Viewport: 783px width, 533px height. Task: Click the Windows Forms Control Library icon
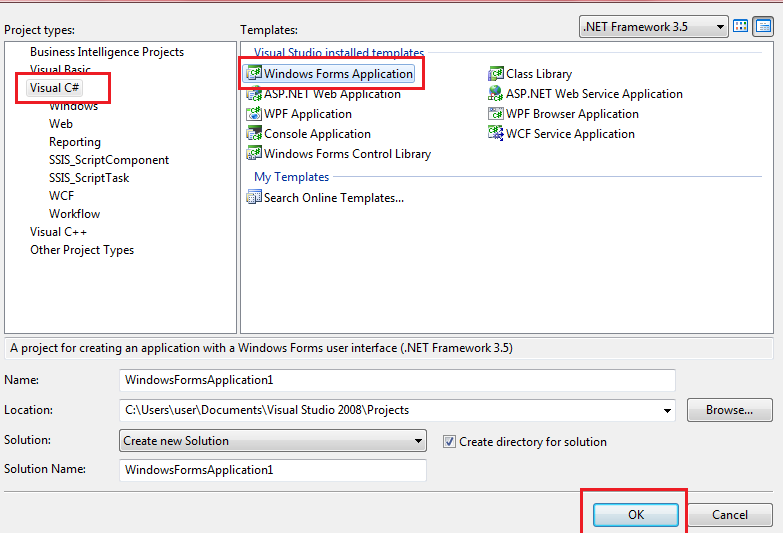(x=254, y=153)
